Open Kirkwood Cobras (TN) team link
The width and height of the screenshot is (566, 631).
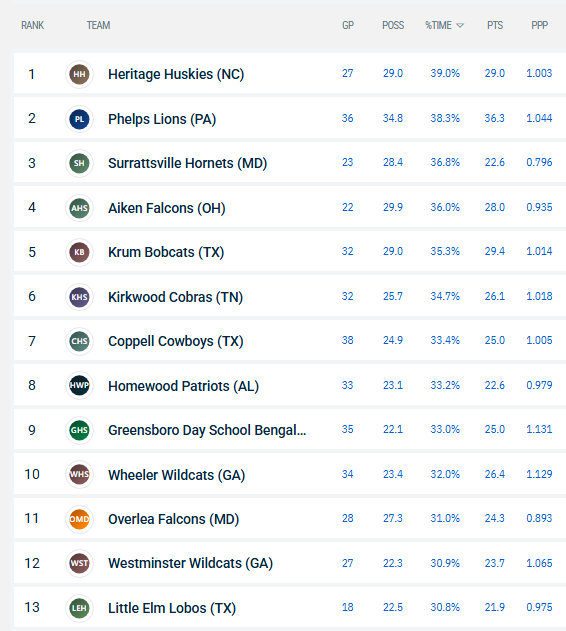[x=176, y=297]
